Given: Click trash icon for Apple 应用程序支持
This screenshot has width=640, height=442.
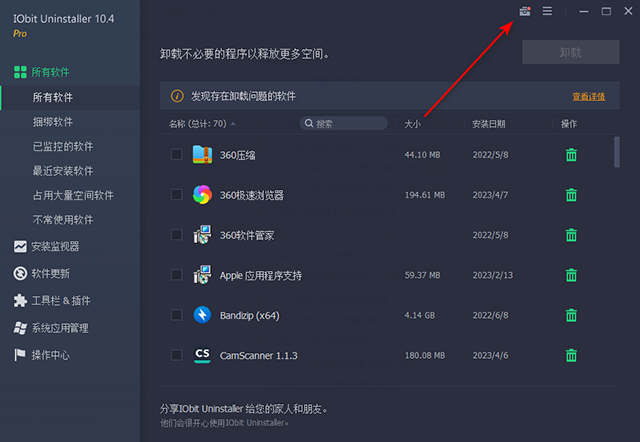Looking at the screenshot, I should click(571, 275).
